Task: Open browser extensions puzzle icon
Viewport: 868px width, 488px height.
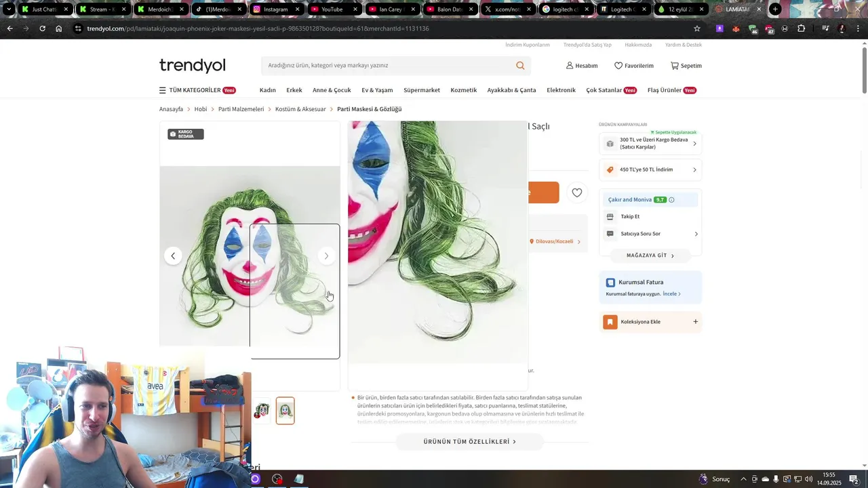Action: [x=802, y=28]
